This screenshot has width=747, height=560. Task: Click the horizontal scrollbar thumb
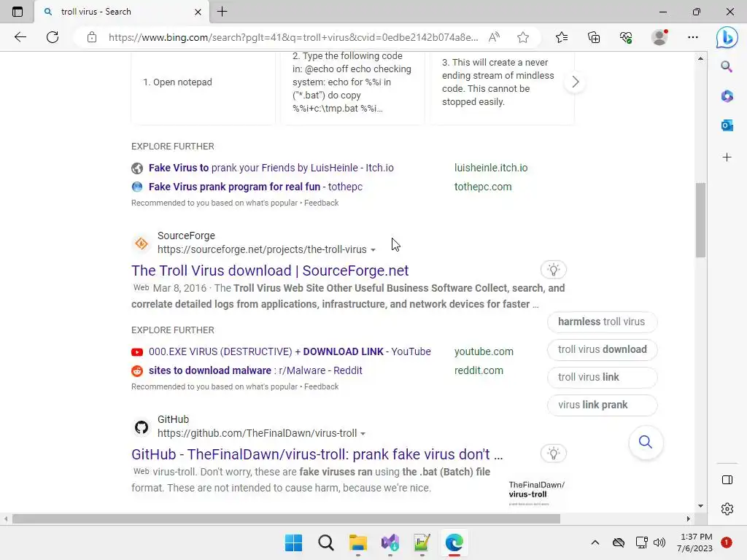pyautogui.click(x=286, y=518)
